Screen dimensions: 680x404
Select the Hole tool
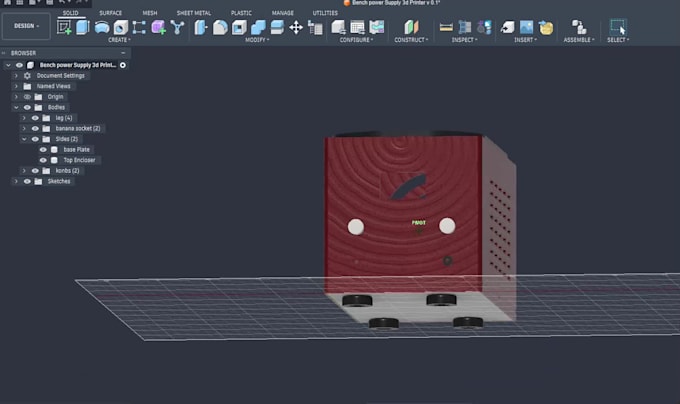click(121, 27)
